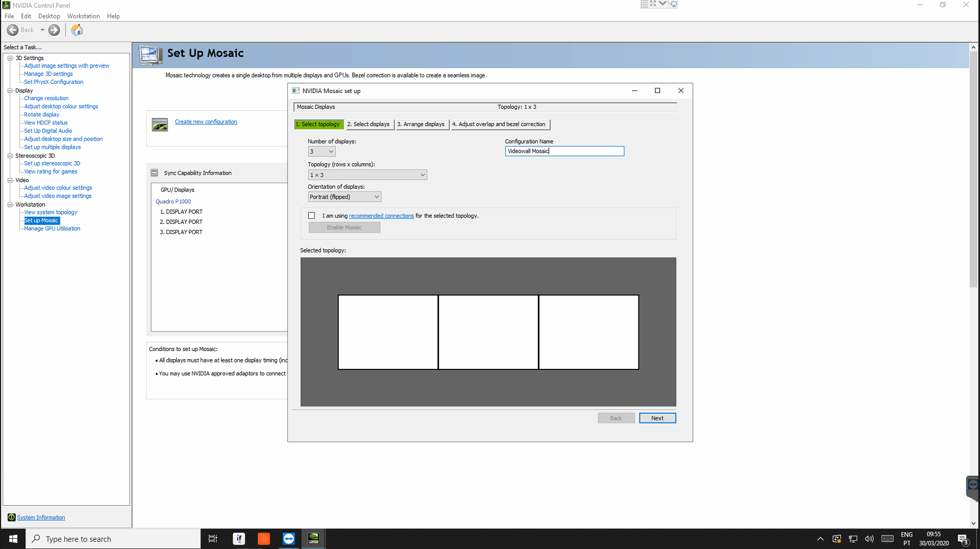Click the Forward arrow toolbar icon
The height and width of the screenshot is (549, 980).
pyautogui.click(x=54, y=30)
